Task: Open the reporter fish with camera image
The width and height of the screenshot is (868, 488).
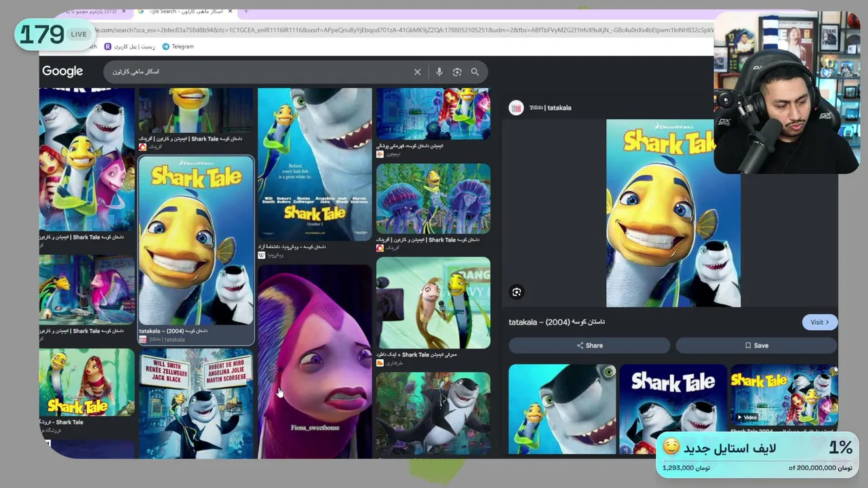Action: [x=433, y=302]
